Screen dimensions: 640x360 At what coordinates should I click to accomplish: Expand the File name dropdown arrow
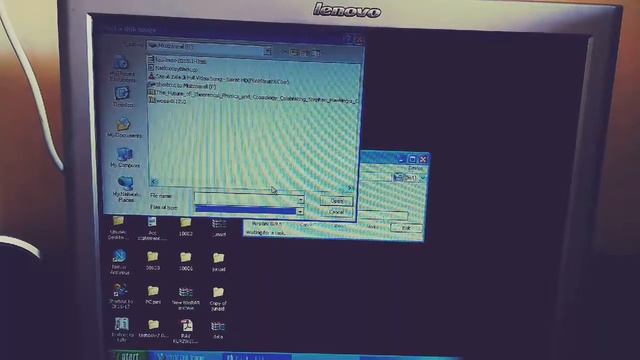tap(301, 200)
